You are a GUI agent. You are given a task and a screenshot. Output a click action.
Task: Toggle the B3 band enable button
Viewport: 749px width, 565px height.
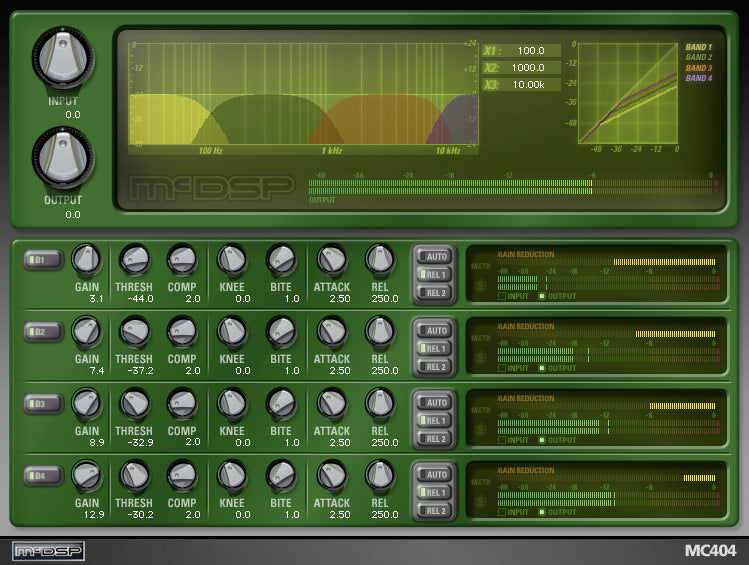pyautogui.click(x=45, y=404)
